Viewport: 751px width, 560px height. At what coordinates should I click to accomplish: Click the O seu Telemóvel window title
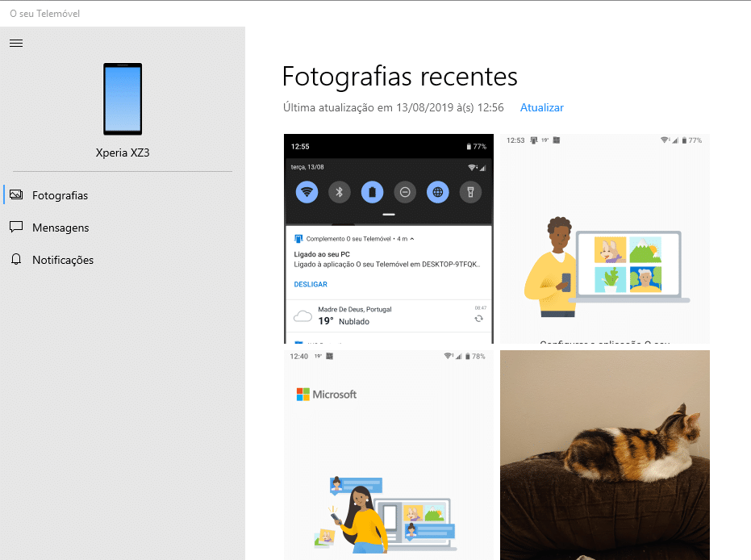tap(45, 14)
